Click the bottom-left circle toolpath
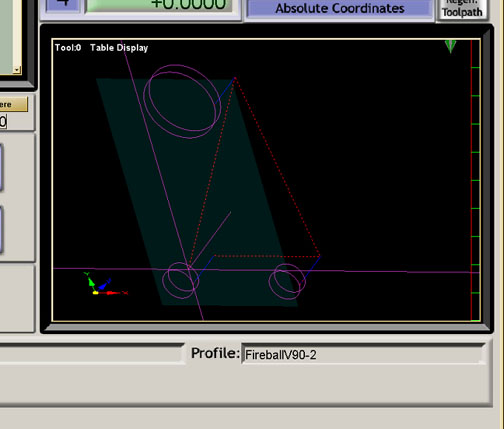 click(x=180, y=281)
